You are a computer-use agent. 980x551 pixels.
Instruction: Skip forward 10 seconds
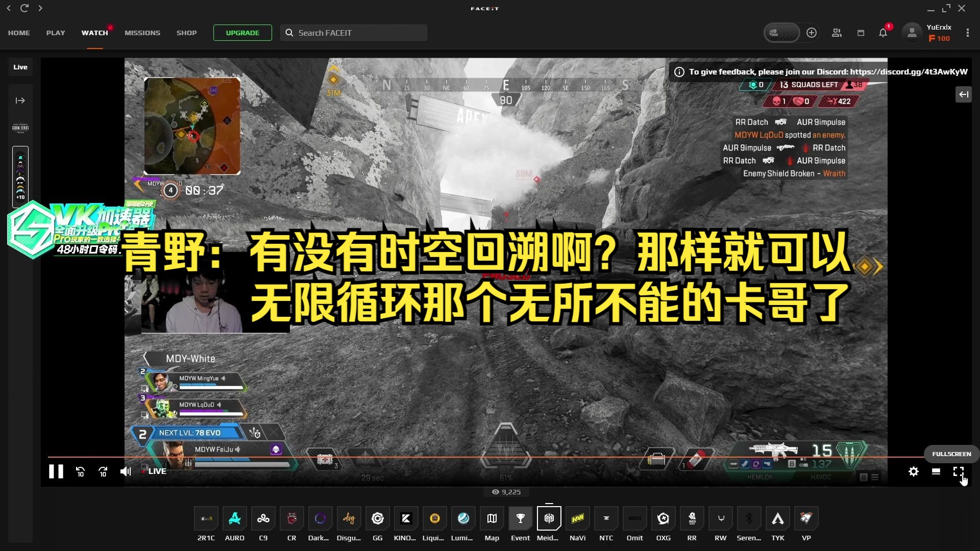[103, 472]
